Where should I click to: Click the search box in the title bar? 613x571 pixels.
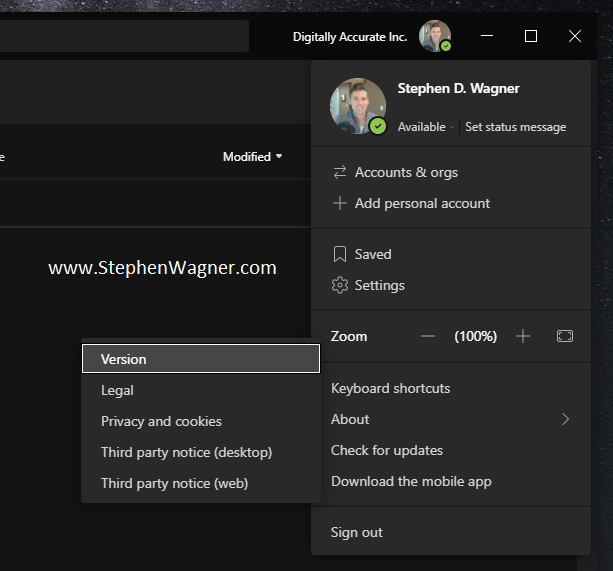pyautogui.click(x=124, y=36)
